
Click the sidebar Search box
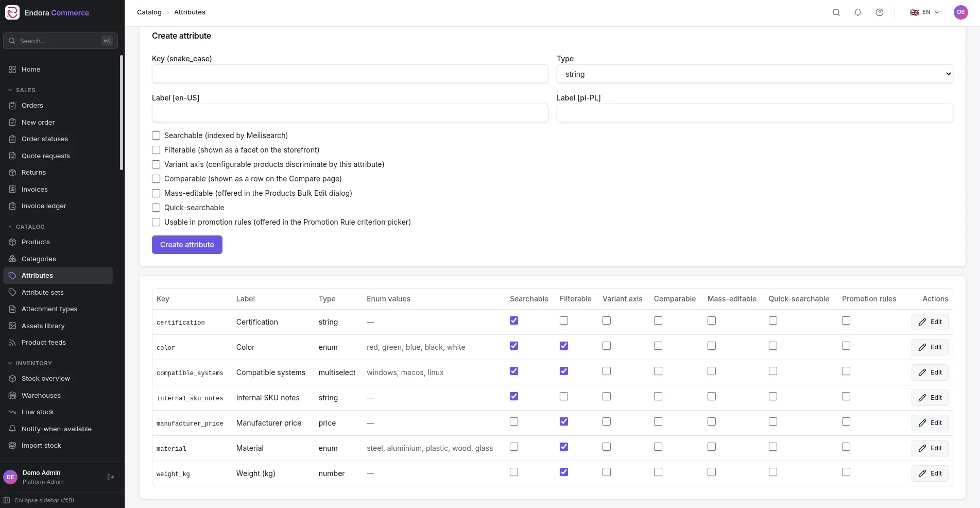tap(60, 41)
